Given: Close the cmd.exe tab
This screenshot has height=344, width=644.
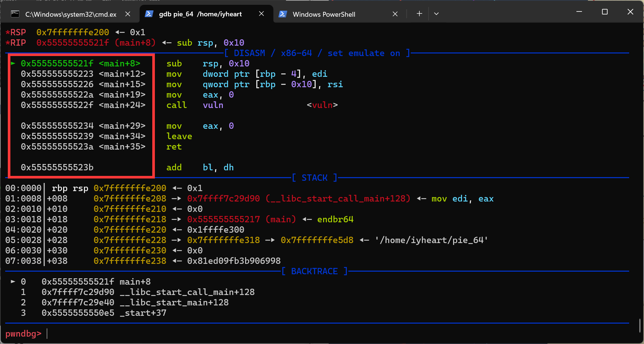Looking at the screenshot, I should [128, 14].
